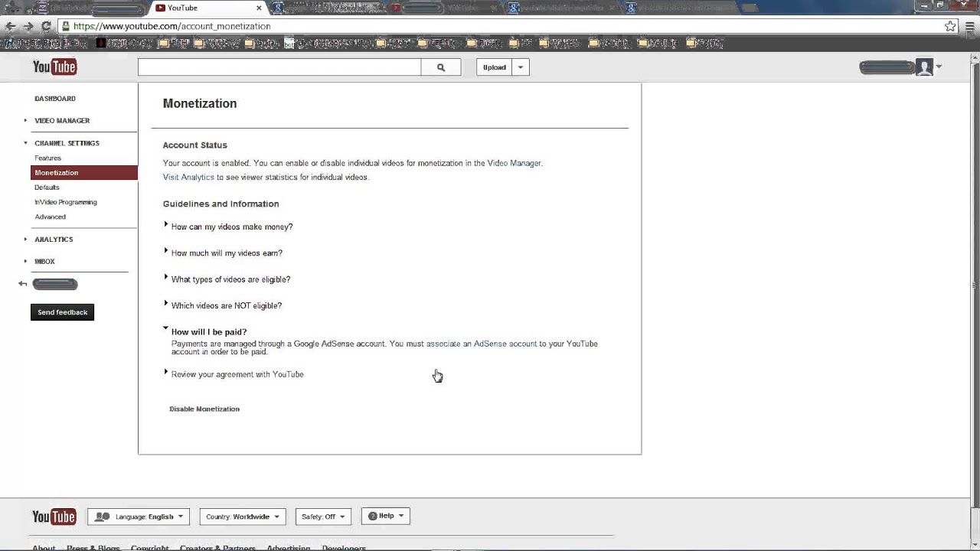This screenshot has height=551, width=980.
Task: Open the footer Help dropdown
Action: coord(386,517)
